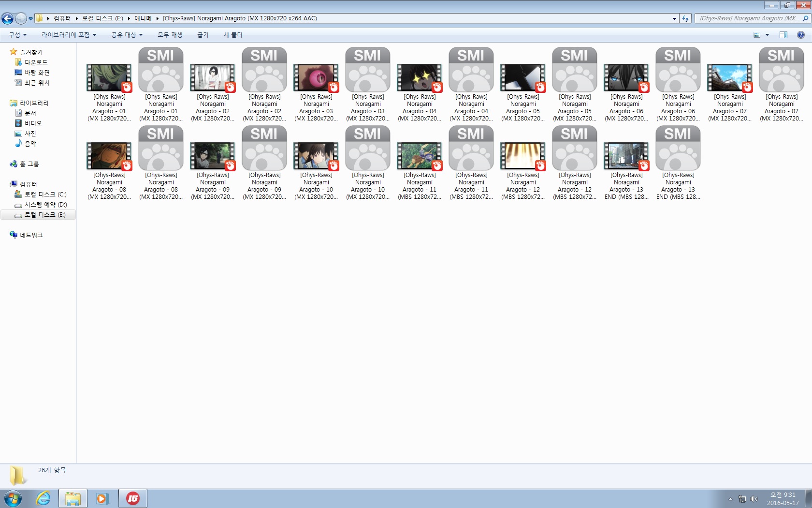Select the Aragoto - 06 video thumbnail
The height and width of the screenshot is (508, 812).
tap(626, 77)
